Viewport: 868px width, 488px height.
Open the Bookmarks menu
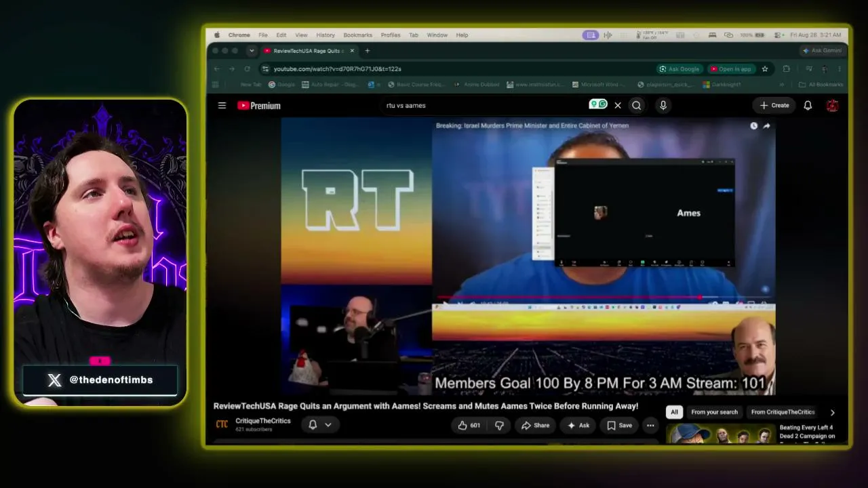tap(358, 35)
